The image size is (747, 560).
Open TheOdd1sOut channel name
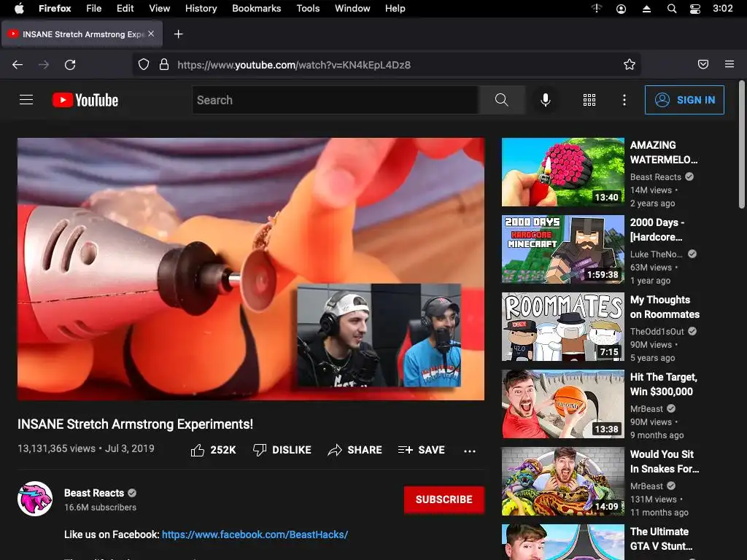point(657,332)
